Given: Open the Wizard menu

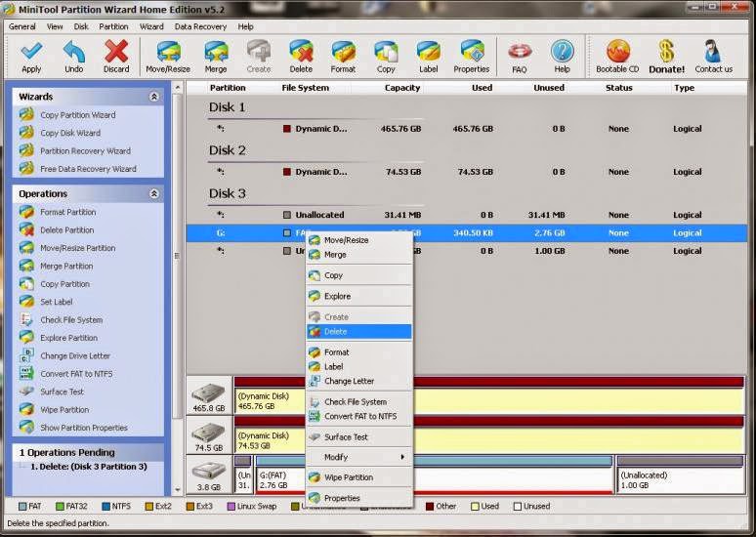Looking at the screenshot, I should 151,26.
